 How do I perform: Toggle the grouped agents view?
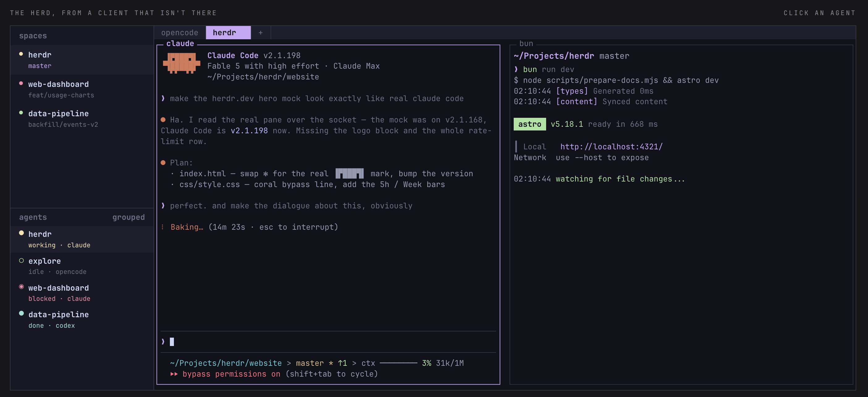coord(129,217)
